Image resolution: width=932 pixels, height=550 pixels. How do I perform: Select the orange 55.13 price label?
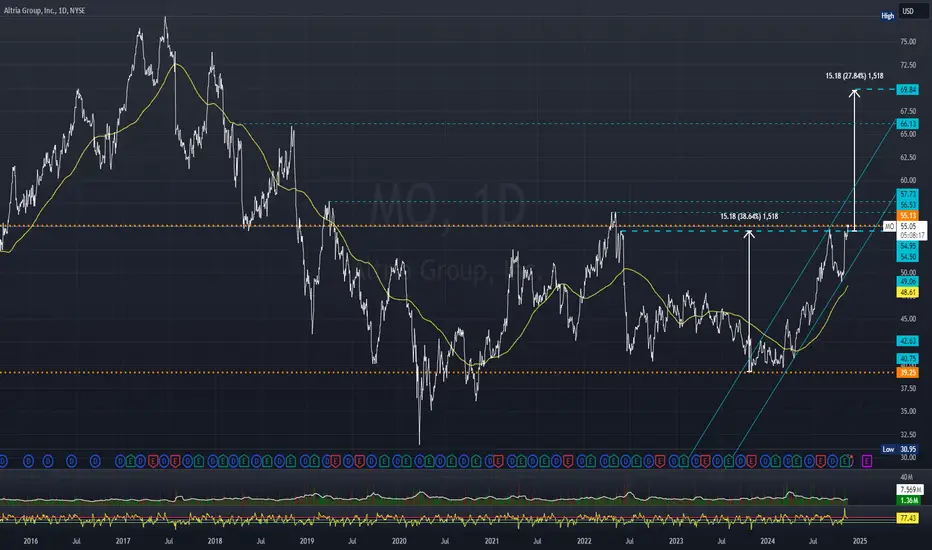(908, 215)
